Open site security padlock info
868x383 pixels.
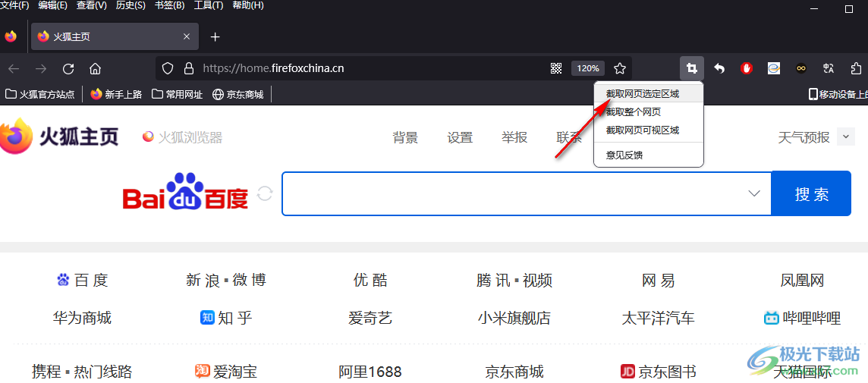coord(189,68)
